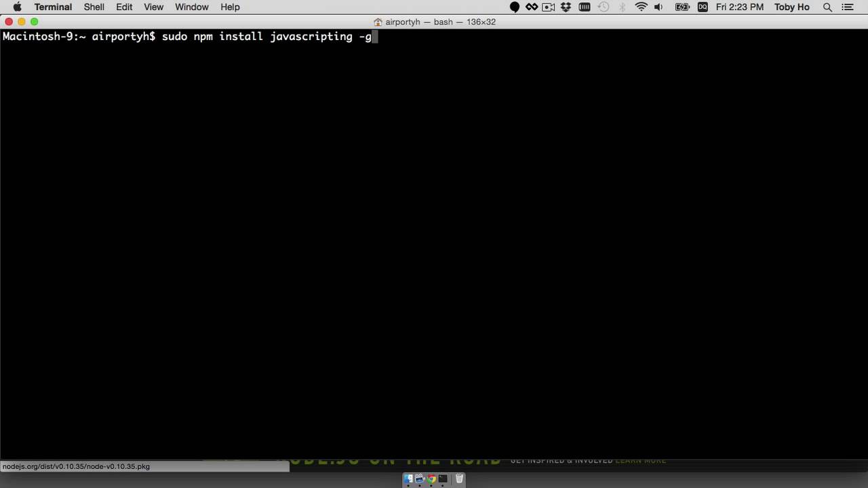Viewport: 868px width, 488px height.
Task: Open the Edit menu
Action: point(124,7)
